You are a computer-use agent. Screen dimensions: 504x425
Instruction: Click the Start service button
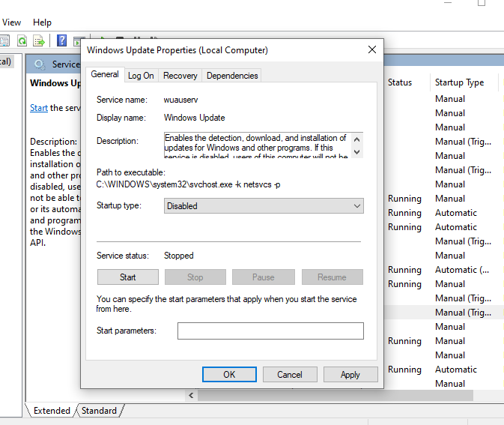(x=127, y=277)
